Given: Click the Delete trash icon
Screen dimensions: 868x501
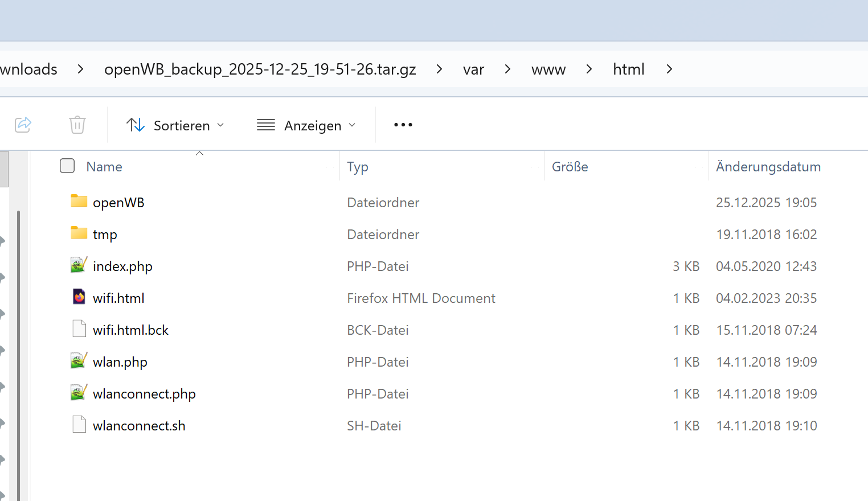Looking at the screenshot, I should coord(77,125).
